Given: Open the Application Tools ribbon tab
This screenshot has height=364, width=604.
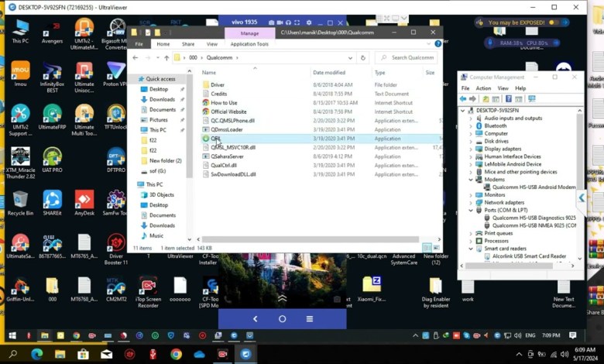Looking at the screenshot, I should pos(249,44).
